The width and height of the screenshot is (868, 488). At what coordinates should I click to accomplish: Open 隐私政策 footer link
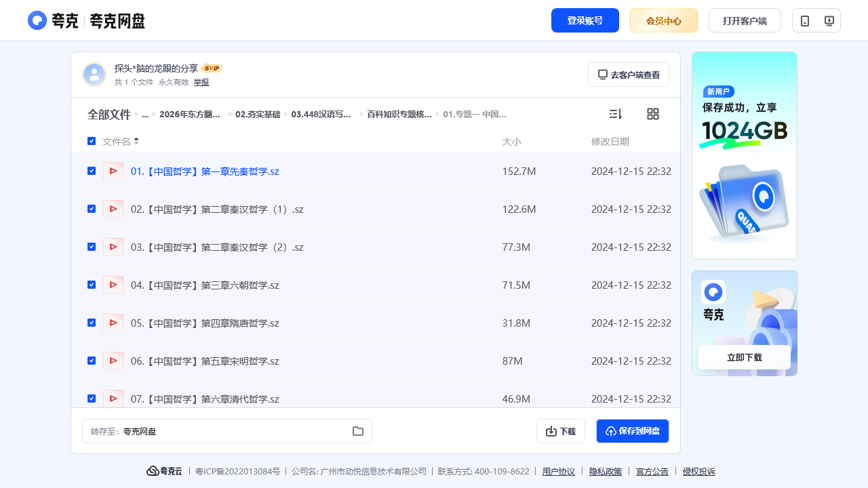[x=606, y=472]
